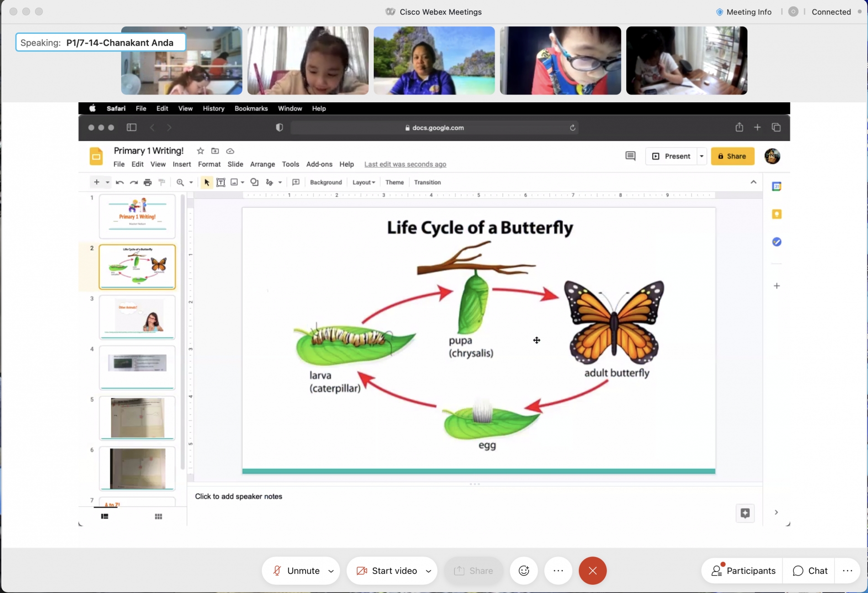Select the line tool icon
The width and height of the screenshot is (868, 593).
[x=270, y=182]
